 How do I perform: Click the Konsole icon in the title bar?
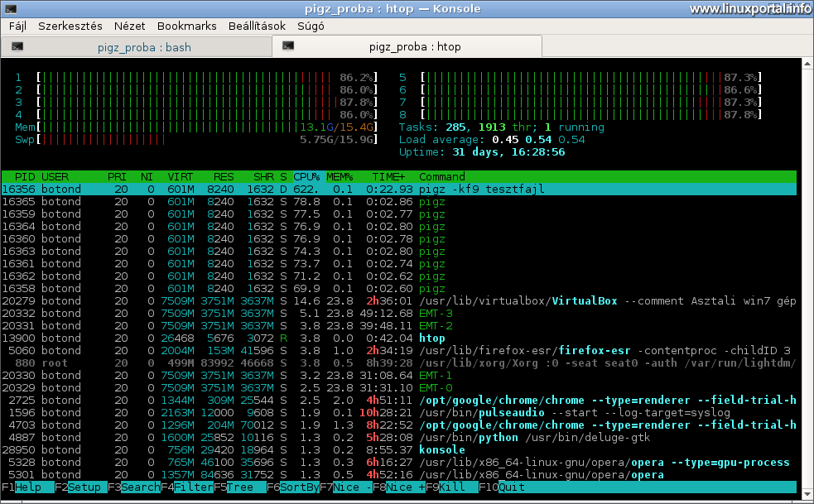11,9
